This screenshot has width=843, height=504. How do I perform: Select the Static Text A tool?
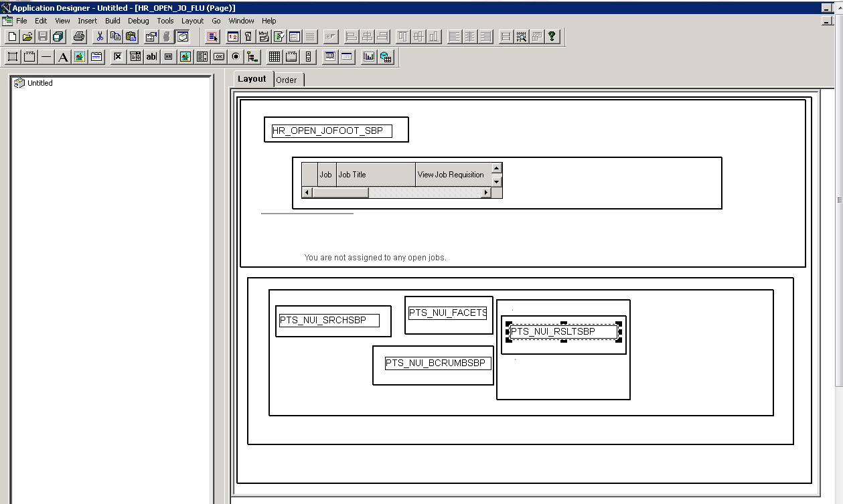(x=63, y=57)
